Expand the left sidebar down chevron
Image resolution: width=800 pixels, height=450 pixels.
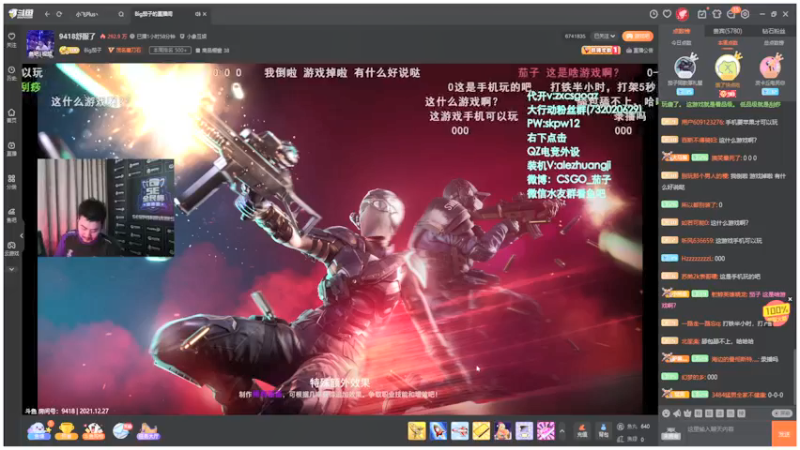(x=12, y=269)
